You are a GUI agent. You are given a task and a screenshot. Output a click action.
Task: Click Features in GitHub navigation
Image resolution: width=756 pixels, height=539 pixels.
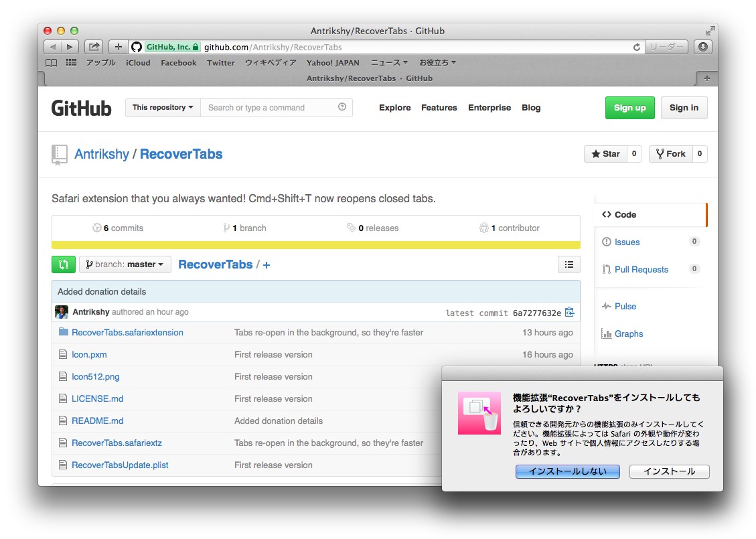439,108
